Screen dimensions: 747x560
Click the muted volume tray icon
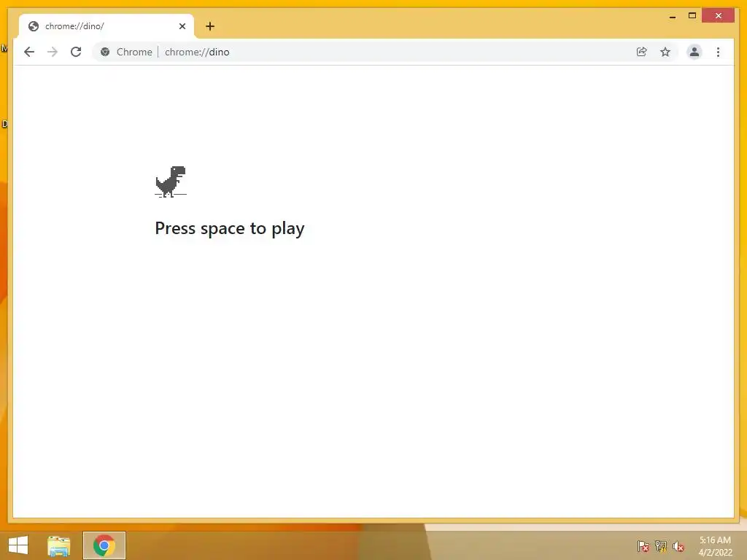click(678, 546)
